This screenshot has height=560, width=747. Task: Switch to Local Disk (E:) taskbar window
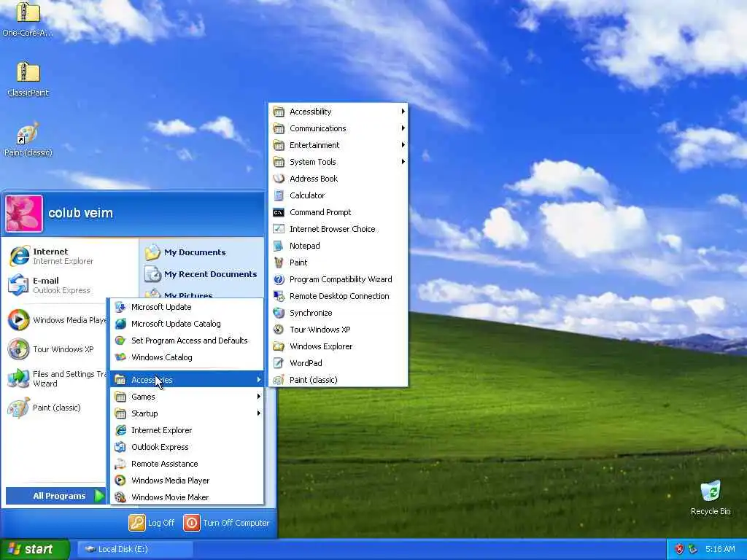click(x=135, y=549)
